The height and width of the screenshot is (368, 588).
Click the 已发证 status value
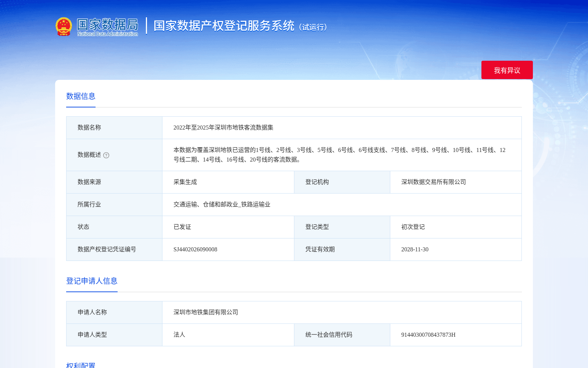pos(182,227)
